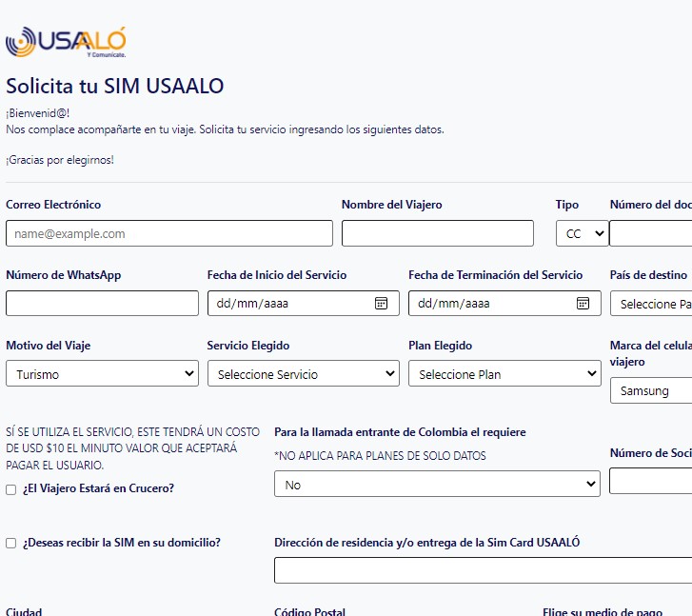Screen dimensions: 692x616
Task: Open the Tipo CC dropdown
Action: (583, 233)
